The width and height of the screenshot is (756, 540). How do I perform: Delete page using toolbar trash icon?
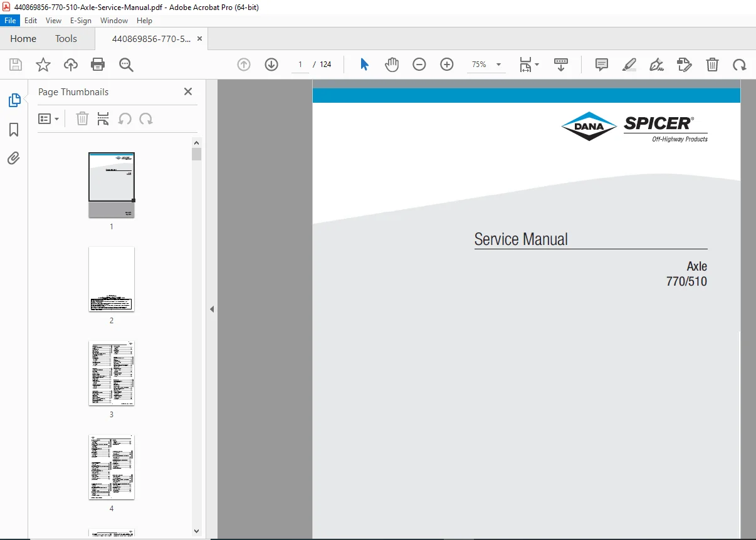point(712,65)
